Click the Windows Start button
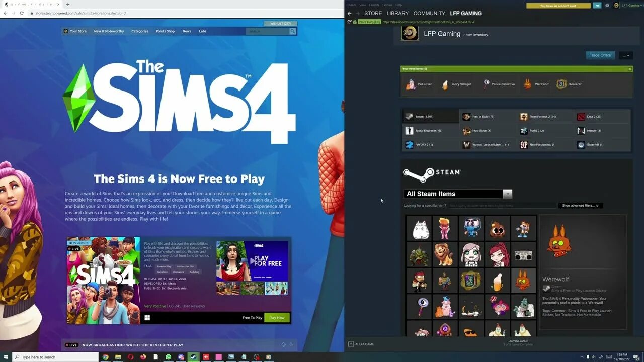644x362 pixels. pyautogui.click(x=6, y=357)
